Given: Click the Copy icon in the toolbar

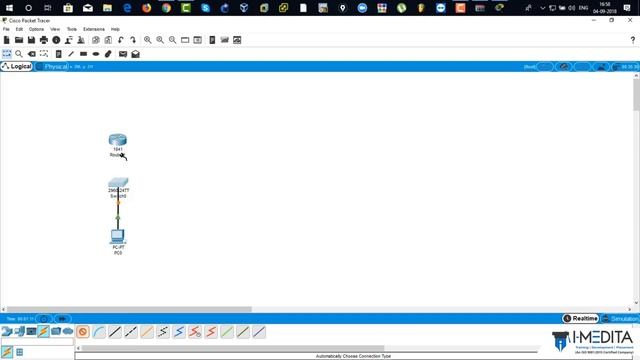Looking at the screenshot, I should click(x=96, y=40).
